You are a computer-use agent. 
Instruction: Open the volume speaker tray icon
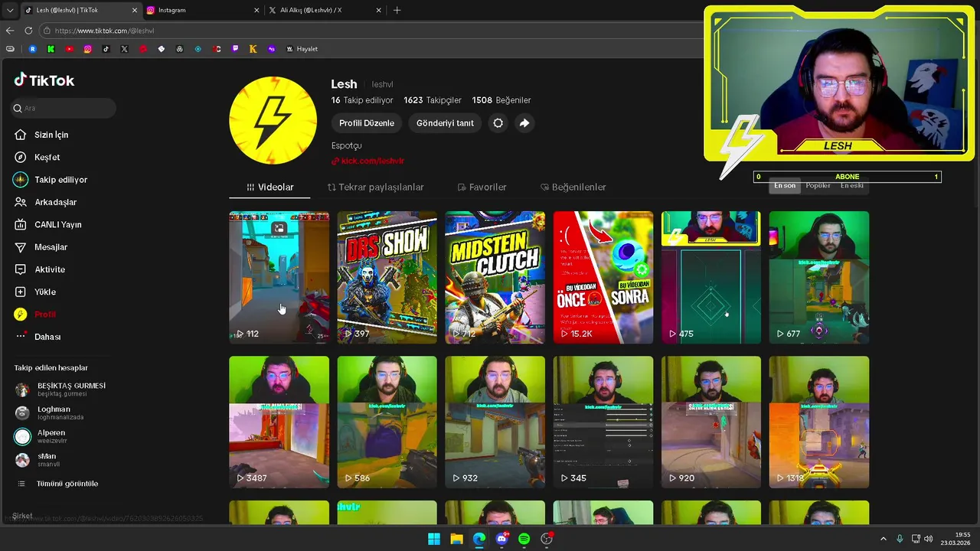coord(928,539)
